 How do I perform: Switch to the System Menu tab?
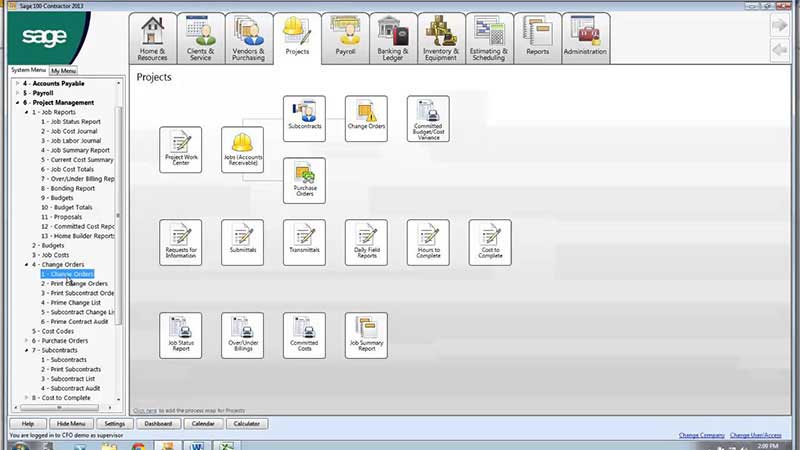pyautogui.click(x=29, y=70)
